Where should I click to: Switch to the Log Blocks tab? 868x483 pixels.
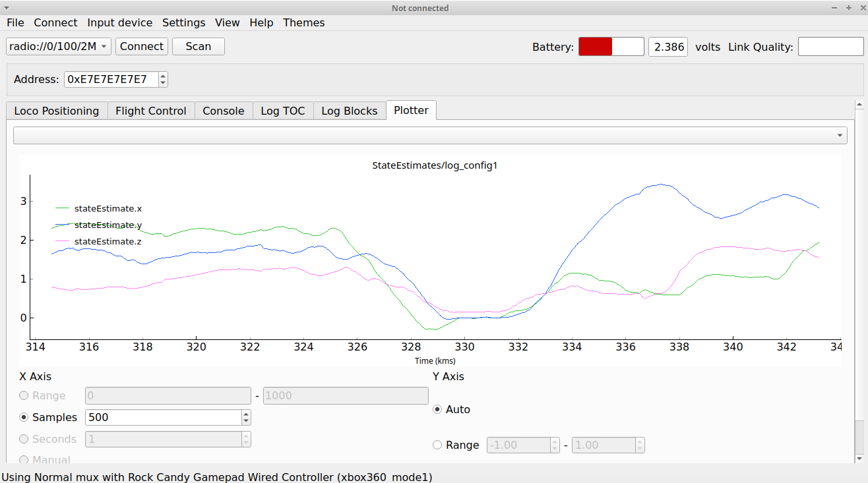point(349,111)
